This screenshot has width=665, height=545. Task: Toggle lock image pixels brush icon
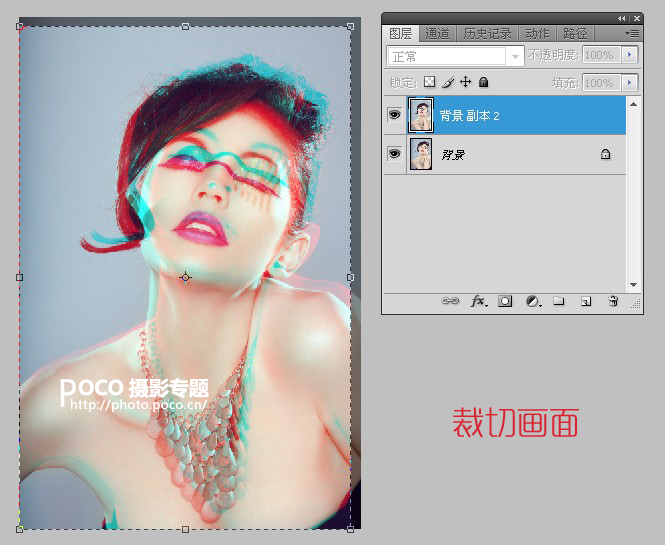448,82
